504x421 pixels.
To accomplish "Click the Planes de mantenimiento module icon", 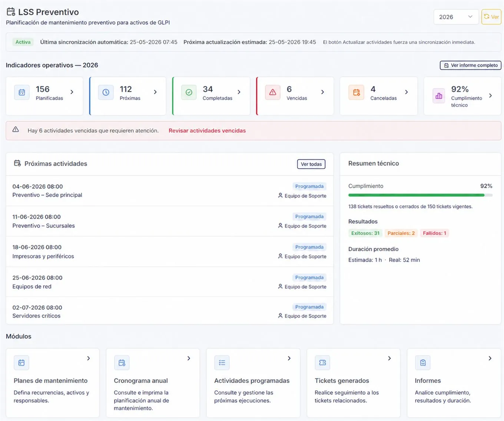I will coord(21,363).
